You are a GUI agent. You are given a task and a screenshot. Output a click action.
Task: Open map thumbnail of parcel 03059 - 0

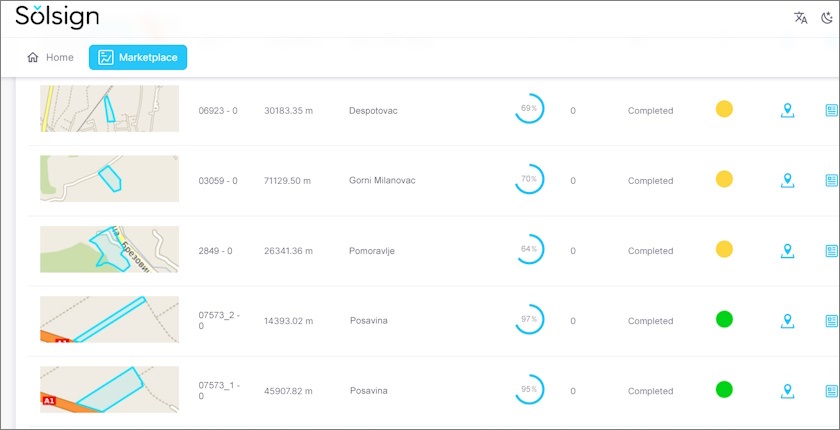pos(109,179)
